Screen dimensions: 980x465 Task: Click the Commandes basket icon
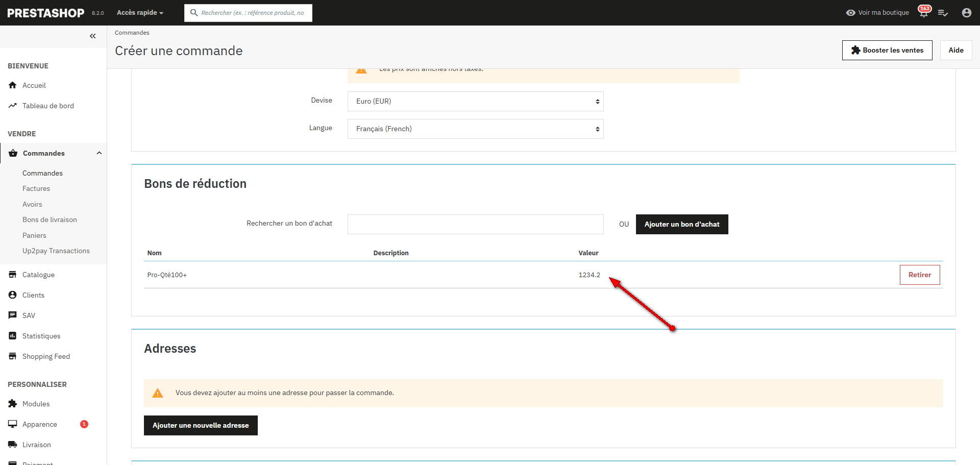13,153
